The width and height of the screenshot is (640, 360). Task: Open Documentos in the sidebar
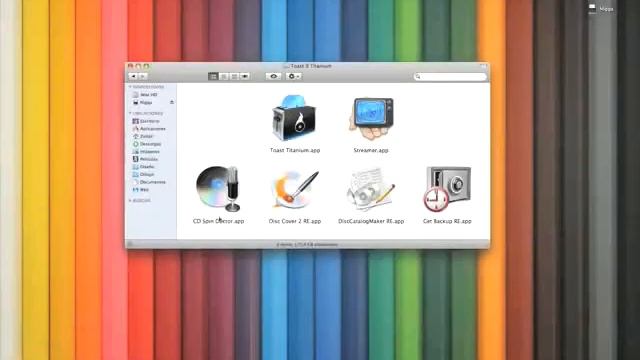(149, 182)
